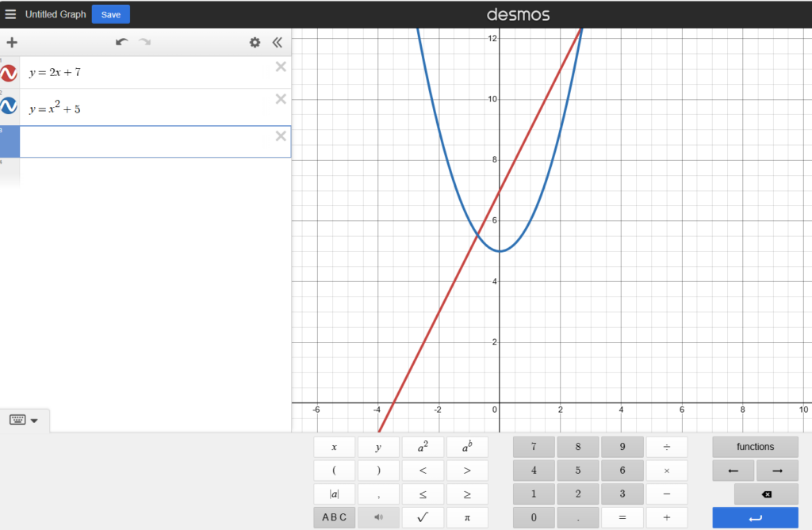Tap number 7 on keypad

pyautogui.click(x=534, y=447)
